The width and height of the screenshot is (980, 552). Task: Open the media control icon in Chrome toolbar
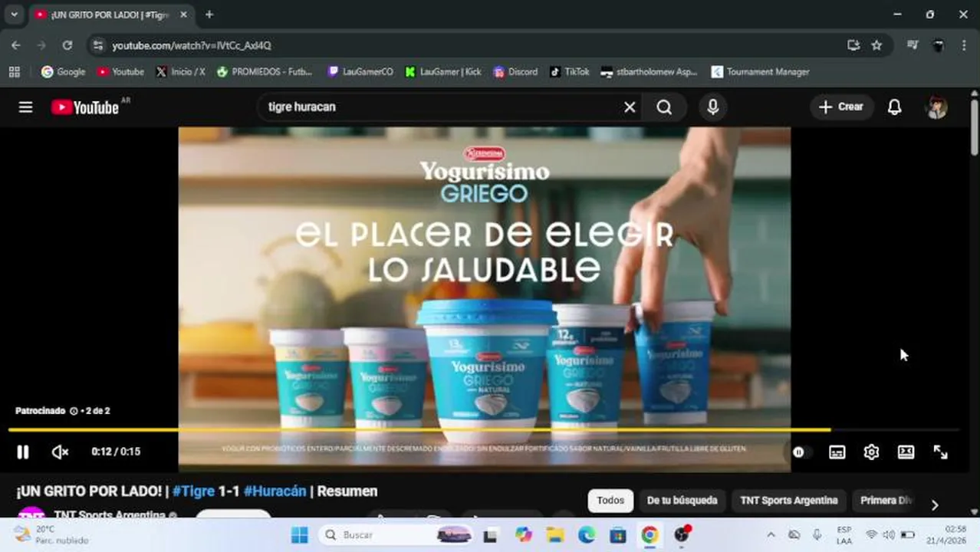(912, 45)
